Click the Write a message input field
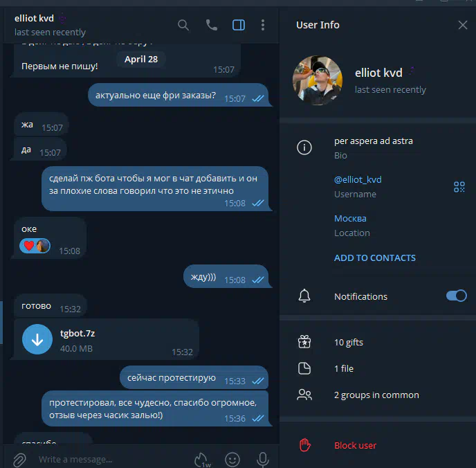 pyautogui.click(x=112, y=460)
